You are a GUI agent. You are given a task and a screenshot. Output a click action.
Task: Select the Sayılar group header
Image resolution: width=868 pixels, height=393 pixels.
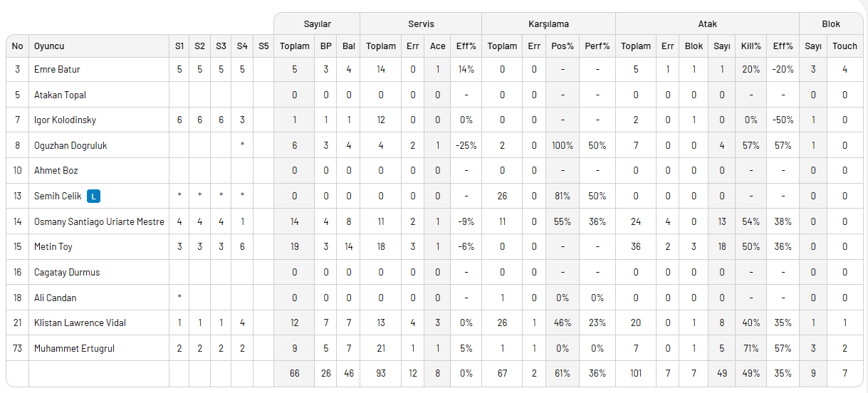(x=317, y=24)
